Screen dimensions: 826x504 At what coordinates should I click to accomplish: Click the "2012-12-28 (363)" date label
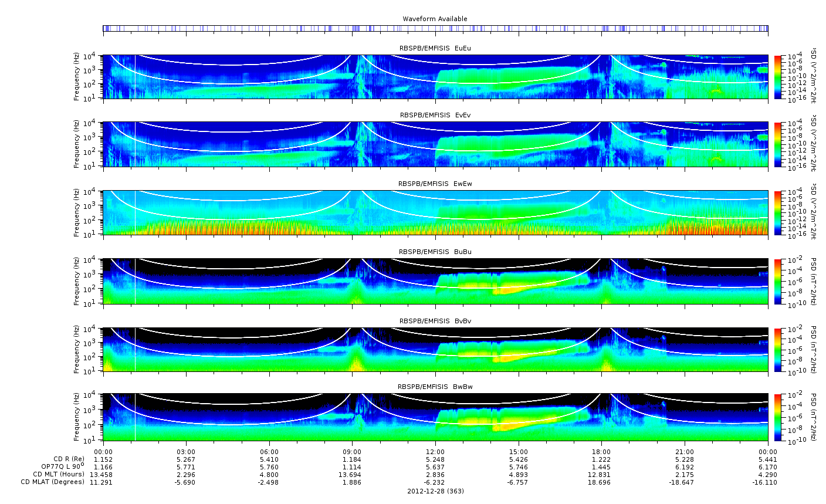coord(435,491)
